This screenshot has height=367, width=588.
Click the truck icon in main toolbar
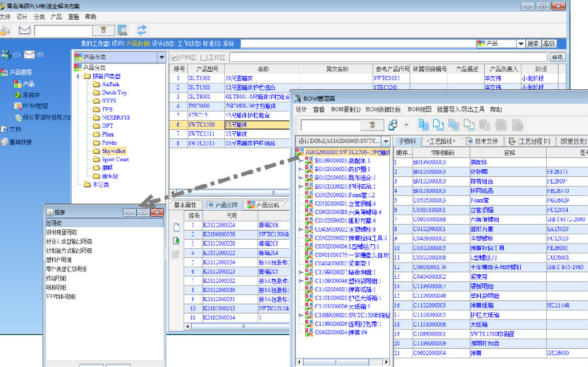pos(122,30)
